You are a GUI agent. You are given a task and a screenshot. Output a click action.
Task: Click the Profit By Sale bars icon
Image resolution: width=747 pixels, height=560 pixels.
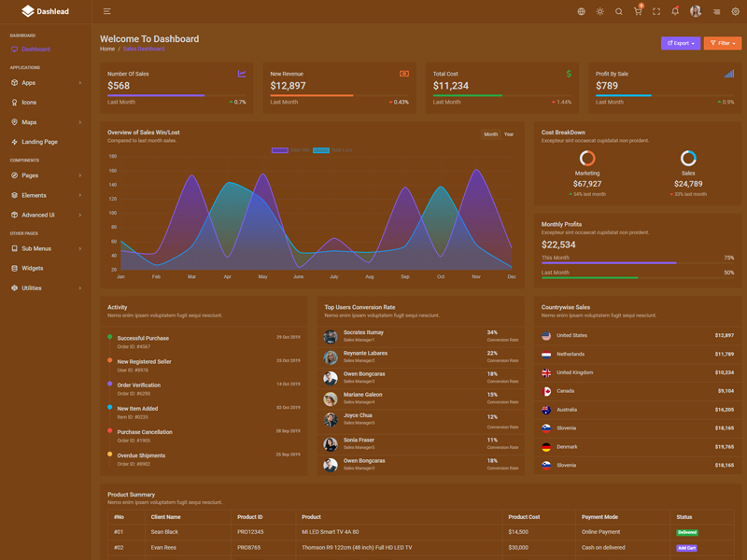[729, 74]
